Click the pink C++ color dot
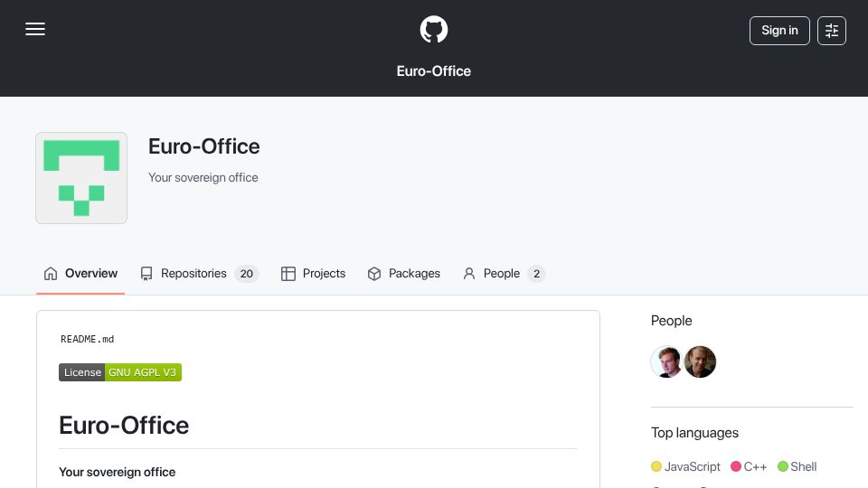Screen dimensions: 868x488 (736, 466)
